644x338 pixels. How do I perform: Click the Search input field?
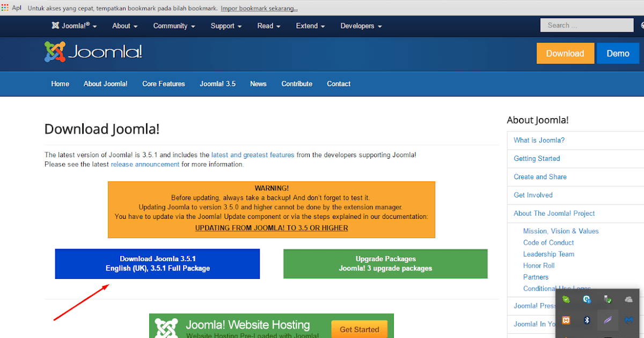click(587, 25)
